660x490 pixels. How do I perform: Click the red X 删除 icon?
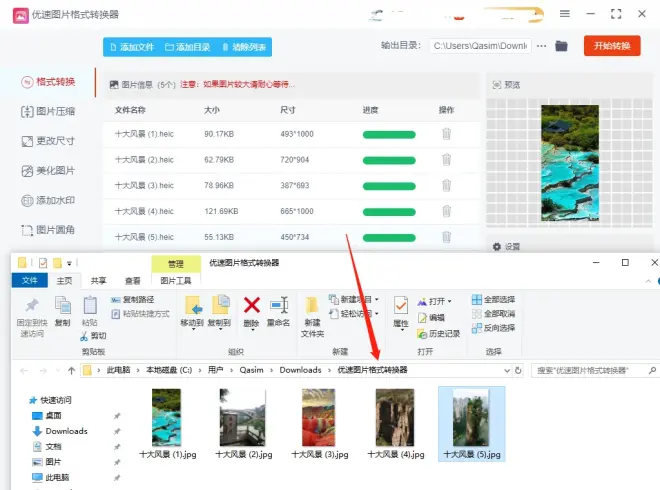point(252,305)
